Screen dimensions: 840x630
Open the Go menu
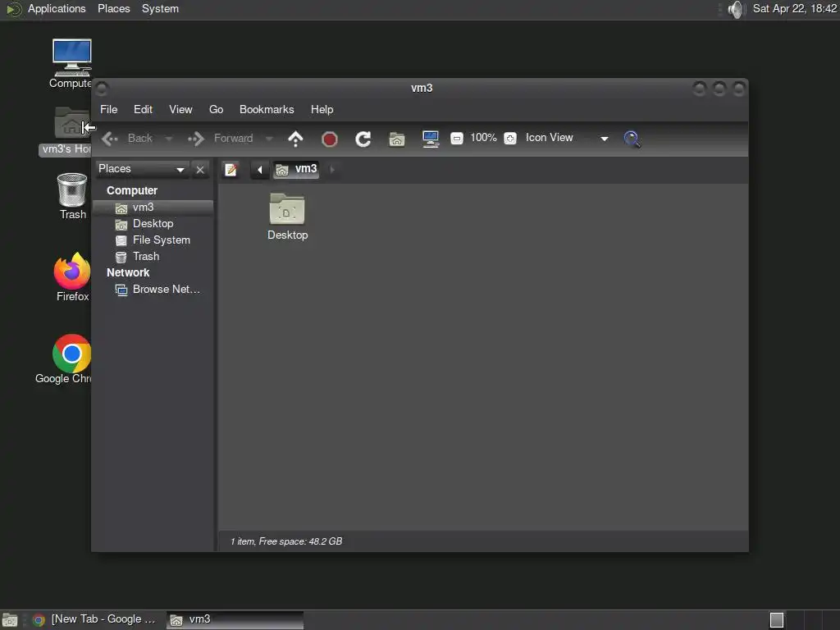click(x=216, y=109)
